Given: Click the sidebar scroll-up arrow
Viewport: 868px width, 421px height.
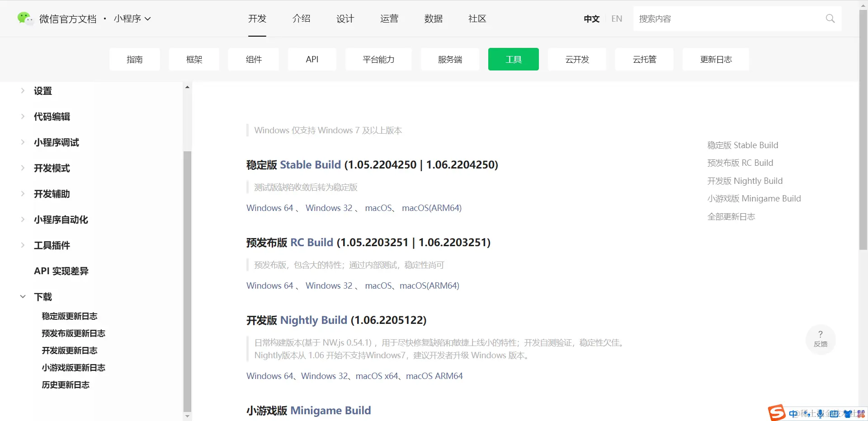Looking at the screenshot, I should 187,87.
